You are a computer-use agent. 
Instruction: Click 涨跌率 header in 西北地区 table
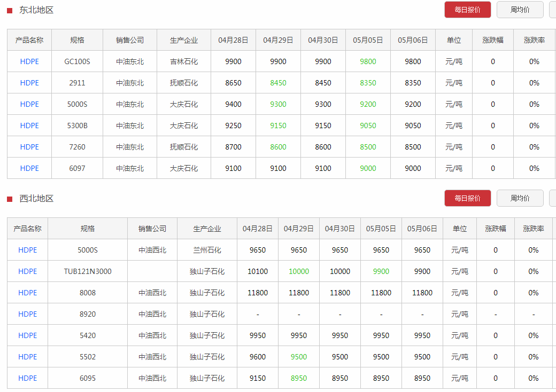coord(534,229)
